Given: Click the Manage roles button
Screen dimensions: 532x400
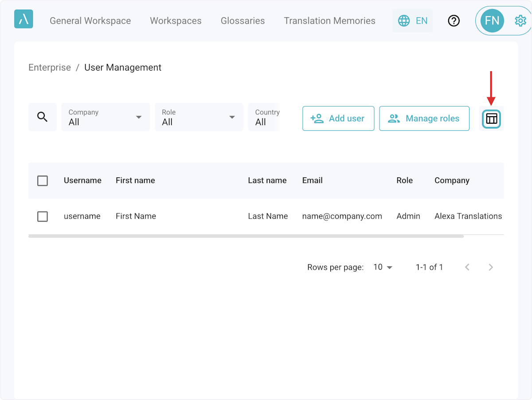Looking at the screenshot, I should pyautogui.click(x=424, y=118).
